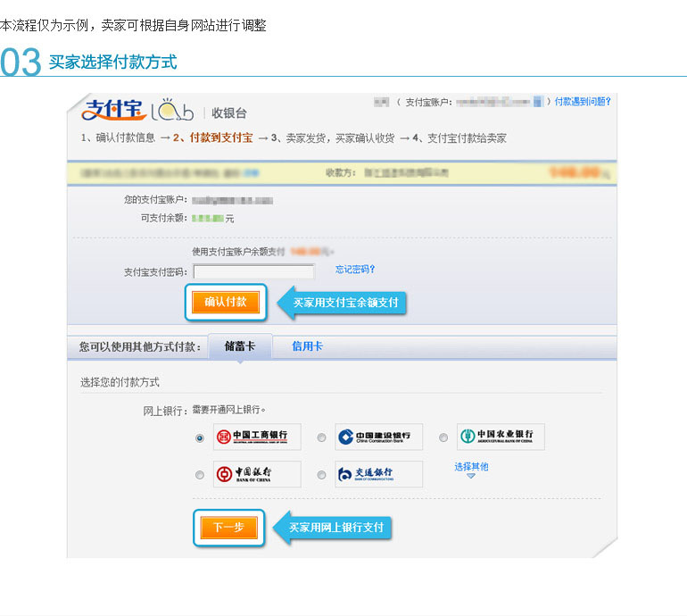The height and width of the screenshot is (616, 687).
Task: Click the 确认付款 button
Action: tap(226, 302)
